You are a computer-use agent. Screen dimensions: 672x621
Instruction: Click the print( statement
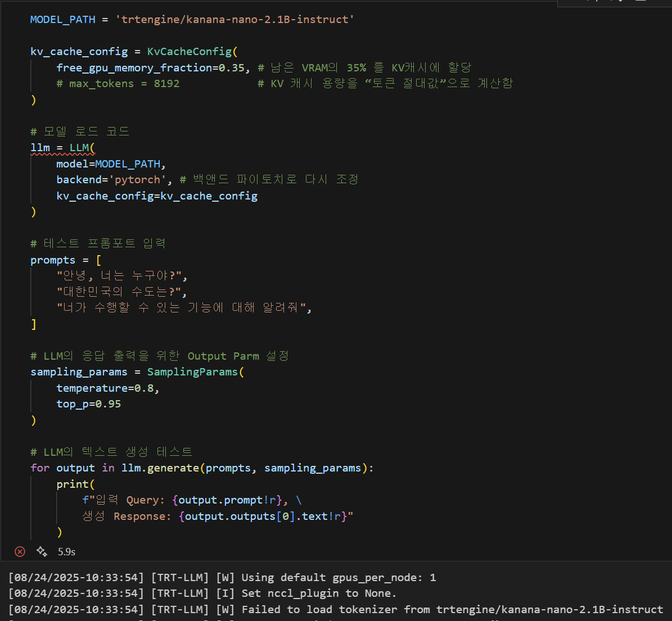pyautogui.click(x=75, y=484)
